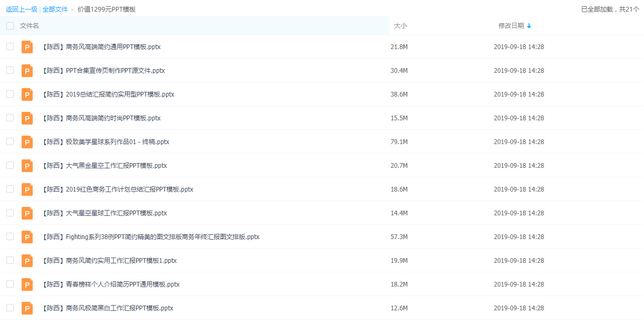Click the icon next to 大气黑金星空工作汇报PPT模板.pptx

click(x=27, y=166)
